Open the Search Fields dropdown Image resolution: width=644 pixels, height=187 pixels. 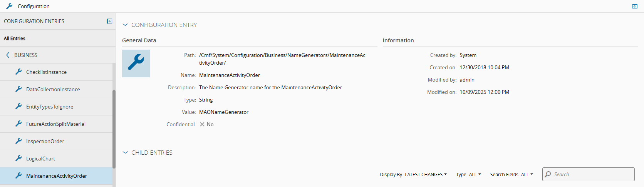512,174
